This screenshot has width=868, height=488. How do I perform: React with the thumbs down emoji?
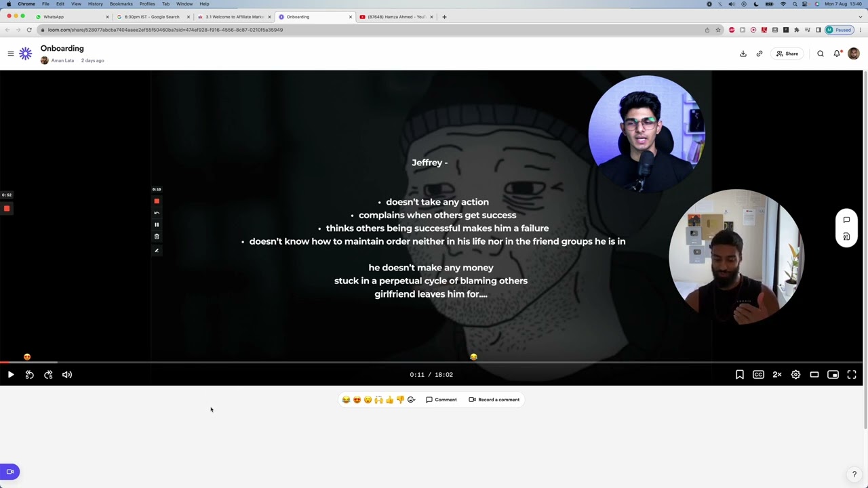[400, 400]
